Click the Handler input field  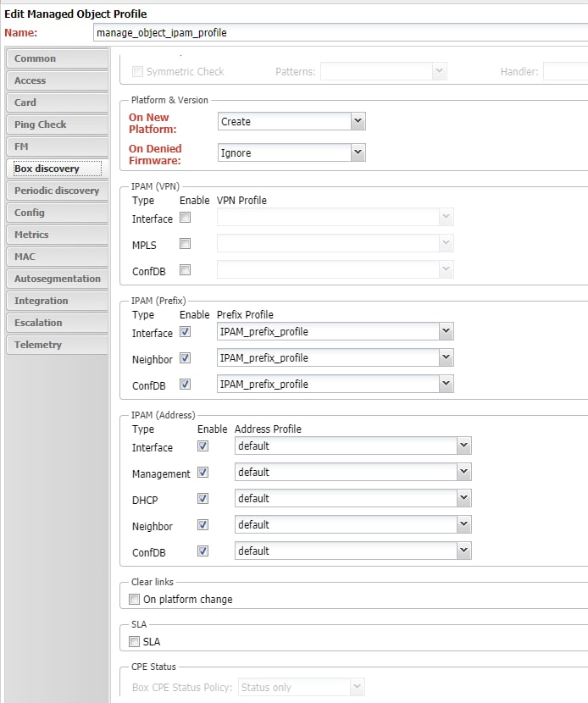pyautogui.click(x=566, y=71)
